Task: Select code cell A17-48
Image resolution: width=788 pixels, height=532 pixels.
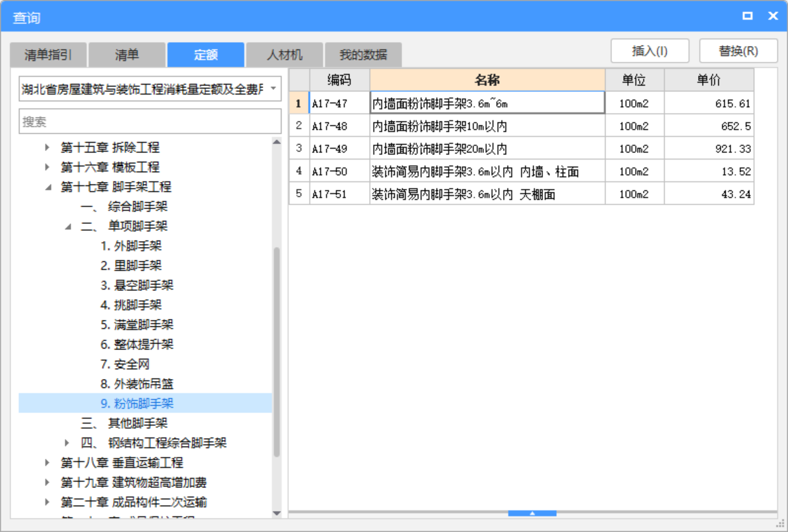Action: pyautogui.click(x=339, y=126)
